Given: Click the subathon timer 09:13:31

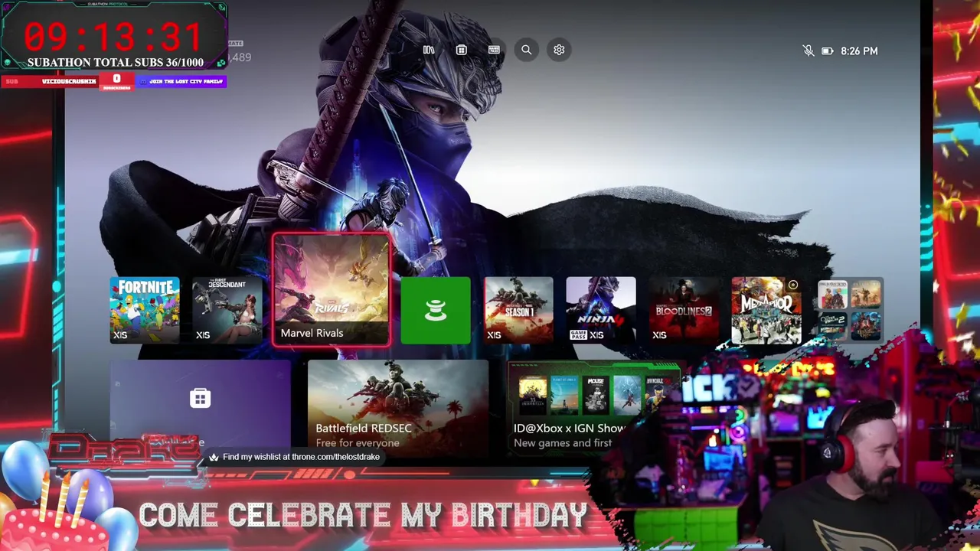Looking at the screenshot, I should pos(113,37).
